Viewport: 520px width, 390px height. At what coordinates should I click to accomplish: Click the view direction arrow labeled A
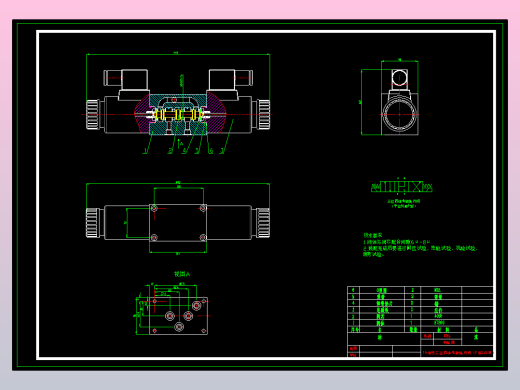[x=180, y=143]
